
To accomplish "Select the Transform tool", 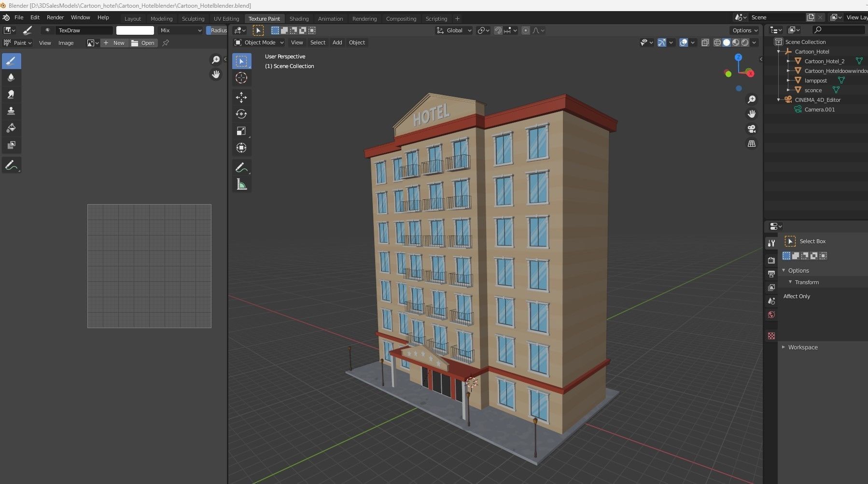I will coord(241,148).
